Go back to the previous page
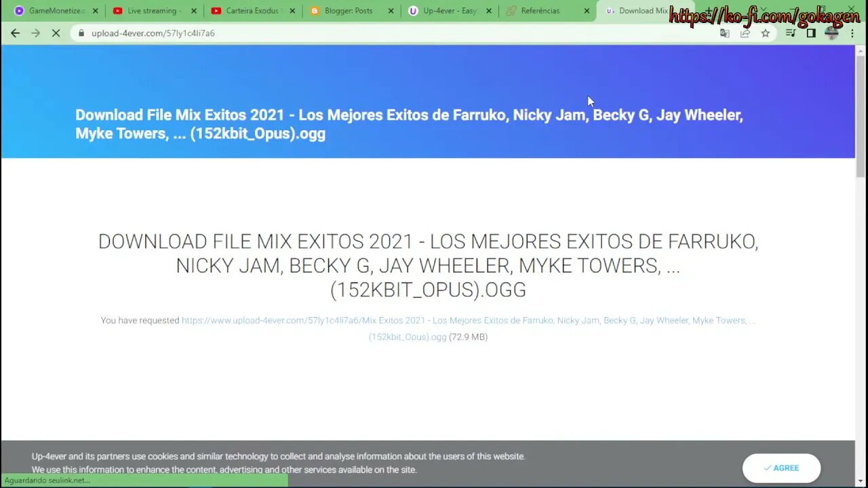This screenshot has width=868, height=488. (x=15, y=33)
